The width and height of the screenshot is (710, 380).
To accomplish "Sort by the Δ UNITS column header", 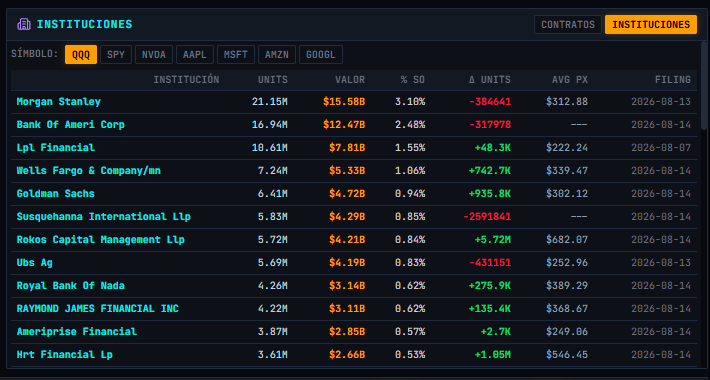I will point(489,80).
